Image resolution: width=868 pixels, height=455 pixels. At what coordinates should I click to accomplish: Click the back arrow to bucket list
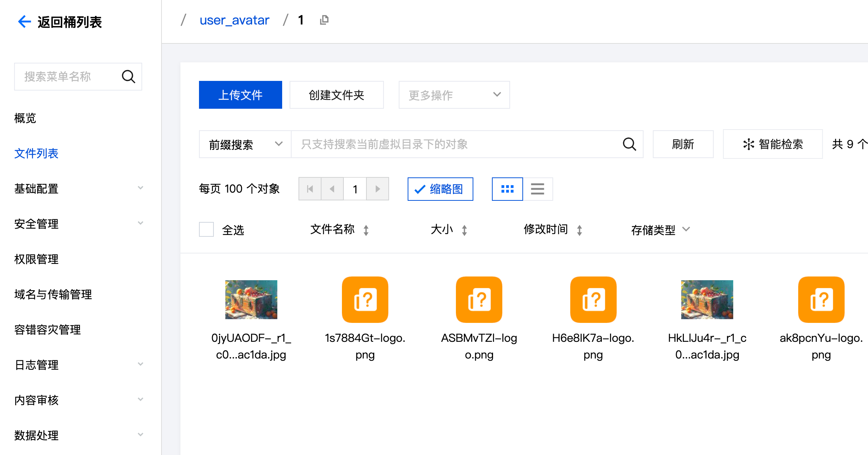(x=25, y=22)
